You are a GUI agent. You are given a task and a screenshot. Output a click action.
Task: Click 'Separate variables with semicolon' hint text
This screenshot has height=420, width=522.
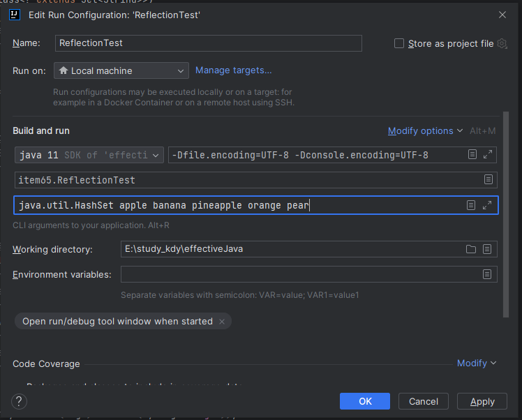pos(239,295)
